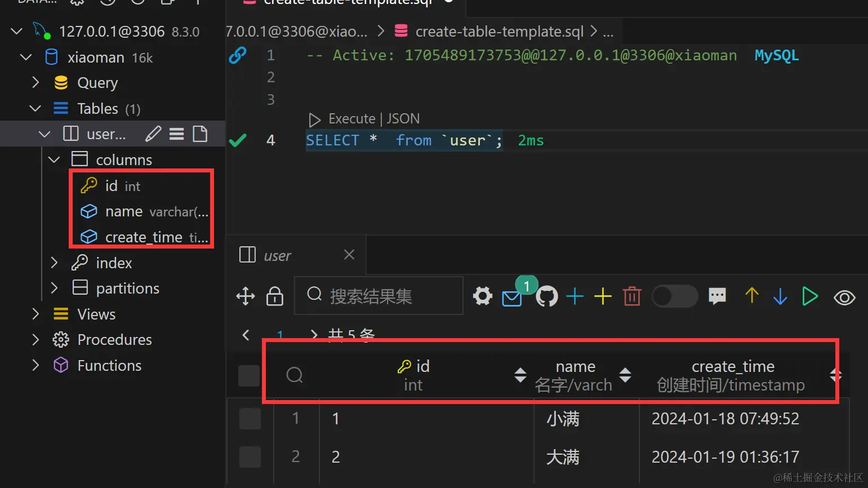
Task: Select the id column key icon in tree
Action: tap(89, 185)
